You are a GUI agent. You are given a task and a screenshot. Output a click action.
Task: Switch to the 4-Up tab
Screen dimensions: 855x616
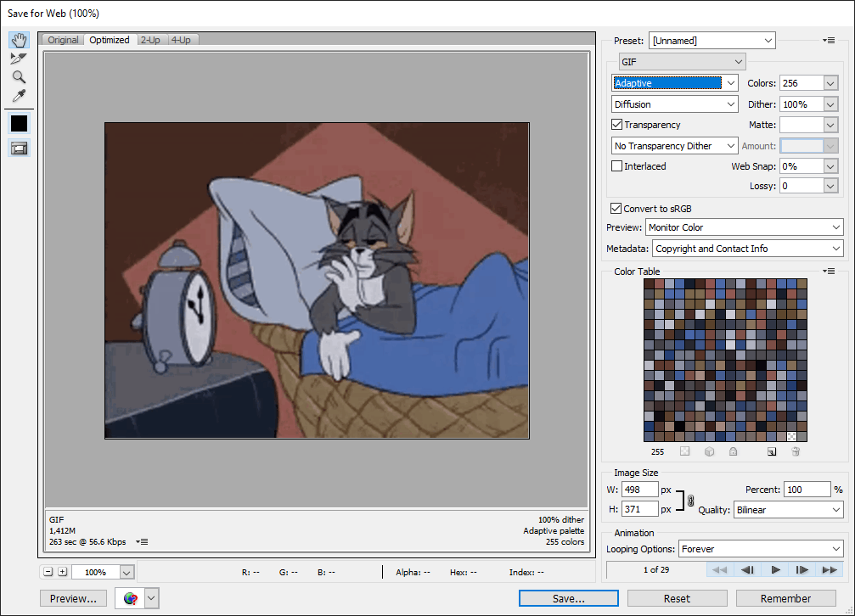point(181,40)
